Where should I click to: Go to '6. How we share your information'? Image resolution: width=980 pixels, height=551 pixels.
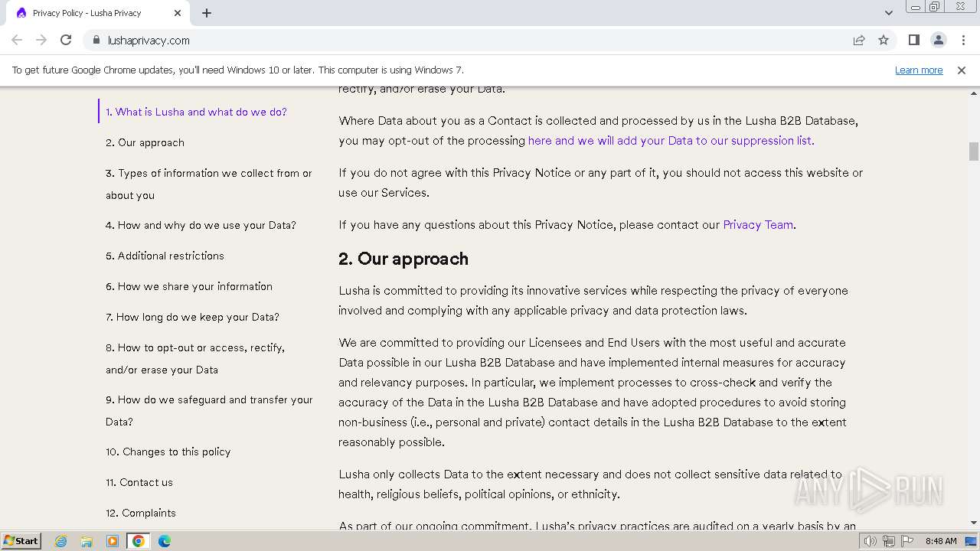pyautogui.click(x=189, y=286)
